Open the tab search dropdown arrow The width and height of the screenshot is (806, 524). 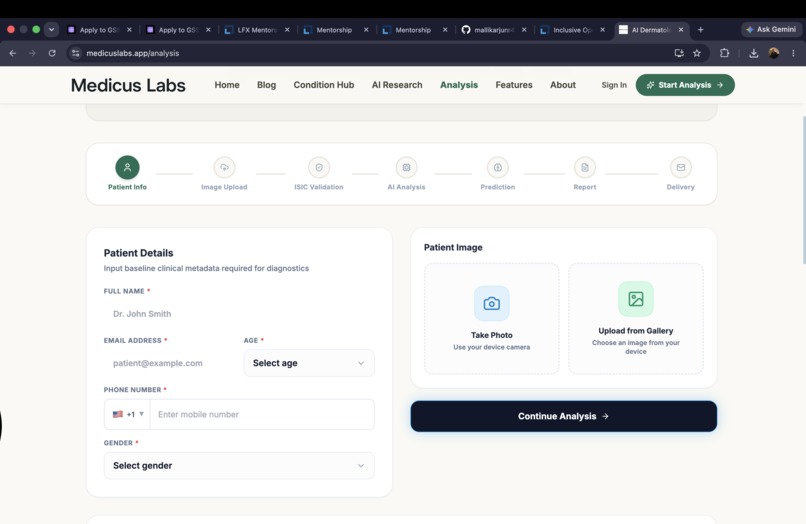tap(51, 29)
